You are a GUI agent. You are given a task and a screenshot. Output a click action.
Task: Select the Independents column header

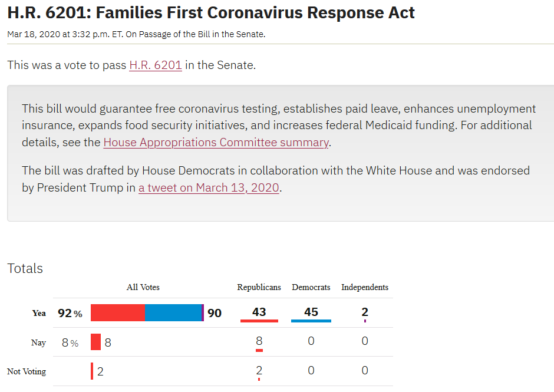click(365, 288)
